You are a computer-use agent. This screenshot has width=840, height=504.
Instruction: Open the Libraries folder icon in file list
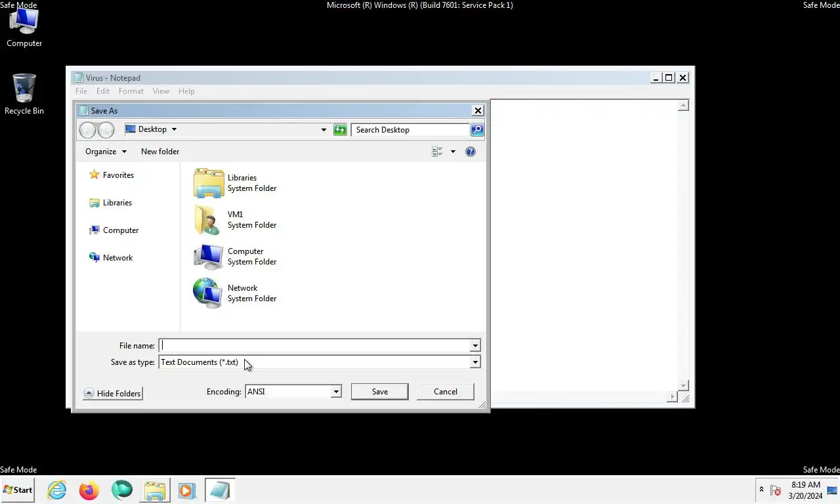(209, 183)
